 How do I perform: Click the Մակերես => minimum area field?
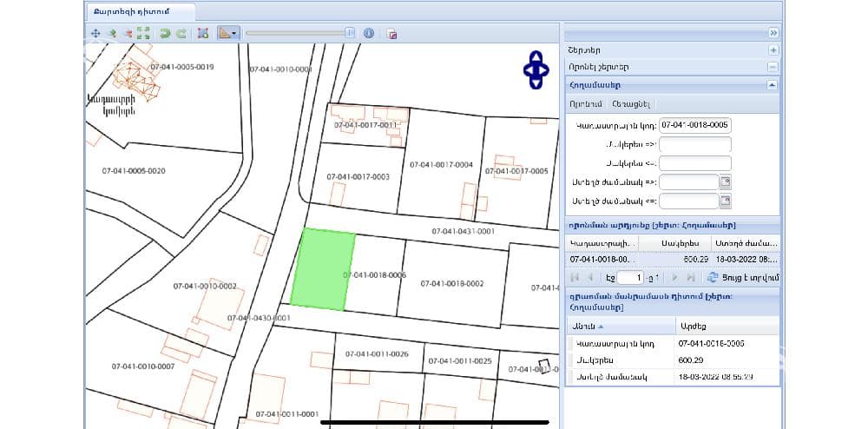(x=695, y=144)
